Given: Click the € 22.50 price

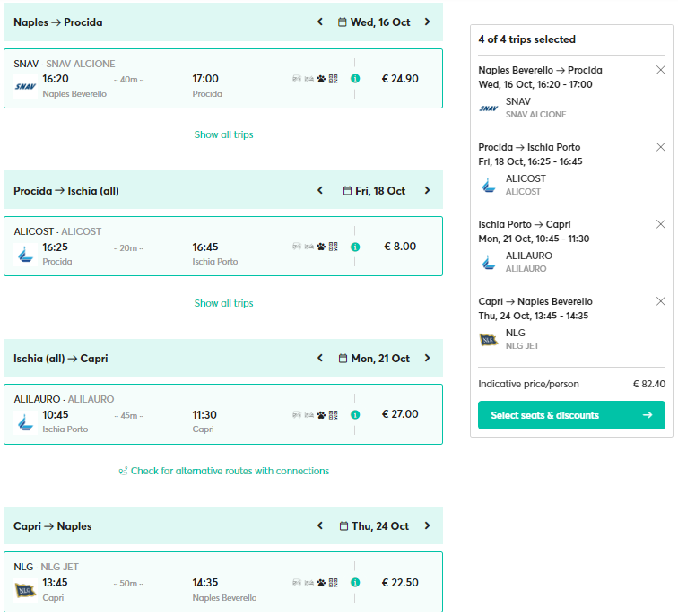Looking at the screenshot, I should [x=400, y=583].
